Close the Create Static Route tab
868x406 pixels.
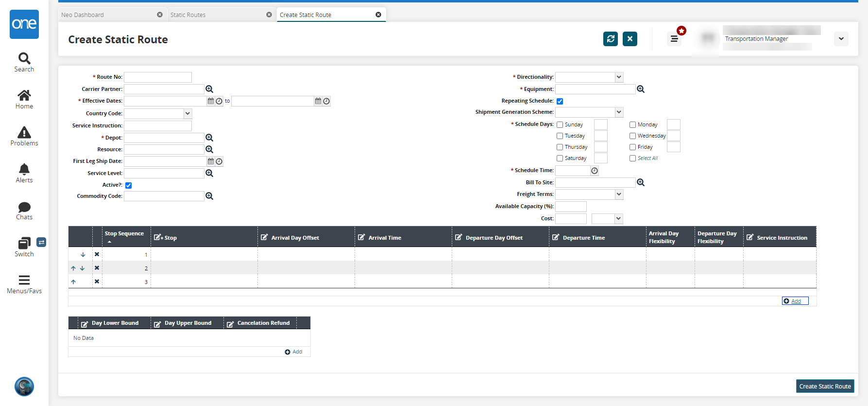coord(378,15)
